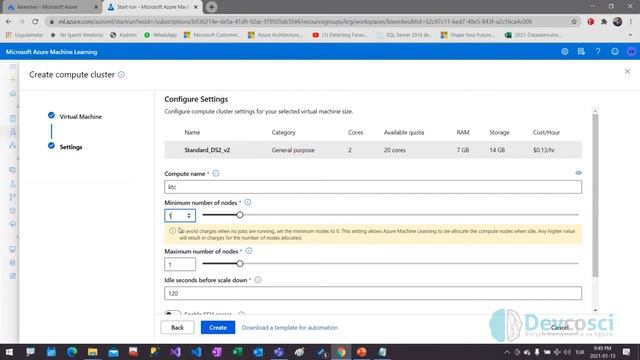Viewport: 640px width, 360px height.
Task: Open Datastores from the left sidebar
Action: coord(13,262)
